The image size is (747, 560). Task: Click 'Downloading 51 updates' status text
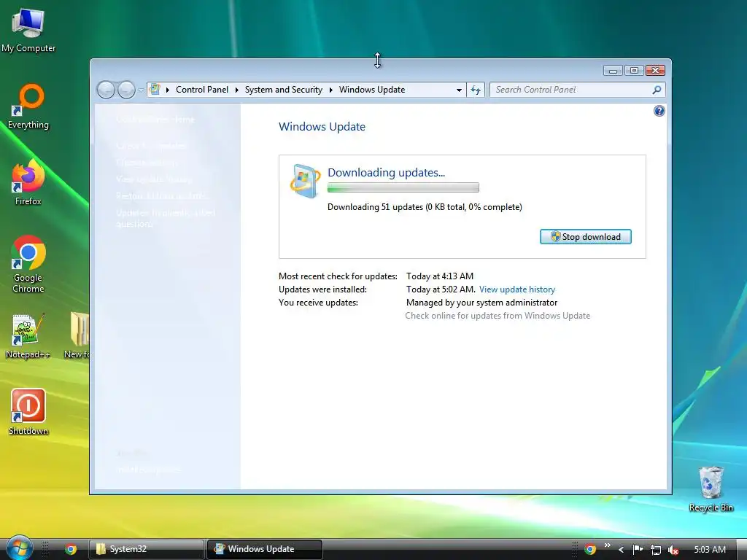coord(425,207)
